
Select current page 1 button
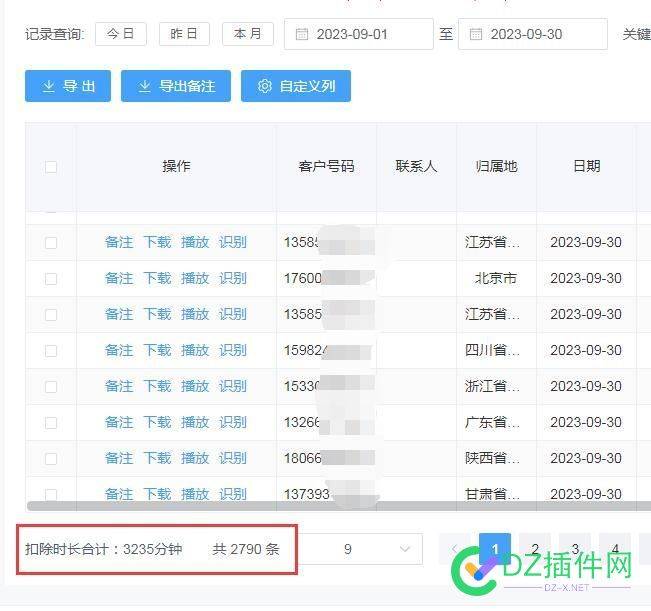[x=495, y=549]
